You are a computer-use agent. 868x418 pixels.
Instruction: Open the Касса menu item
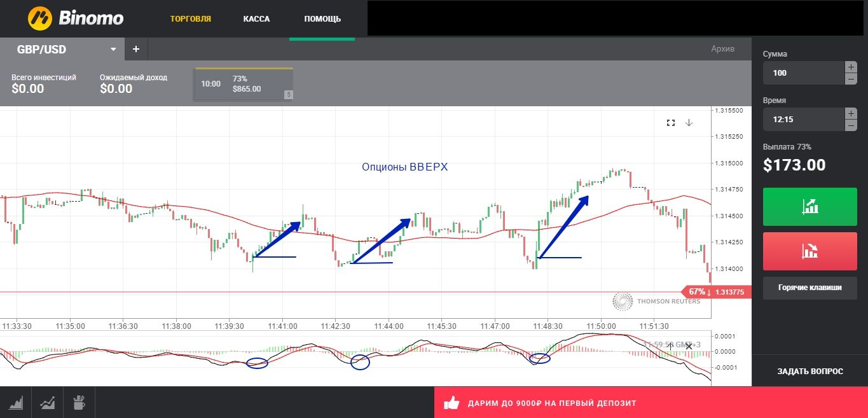pyautogui.click(x=256, y=18)
